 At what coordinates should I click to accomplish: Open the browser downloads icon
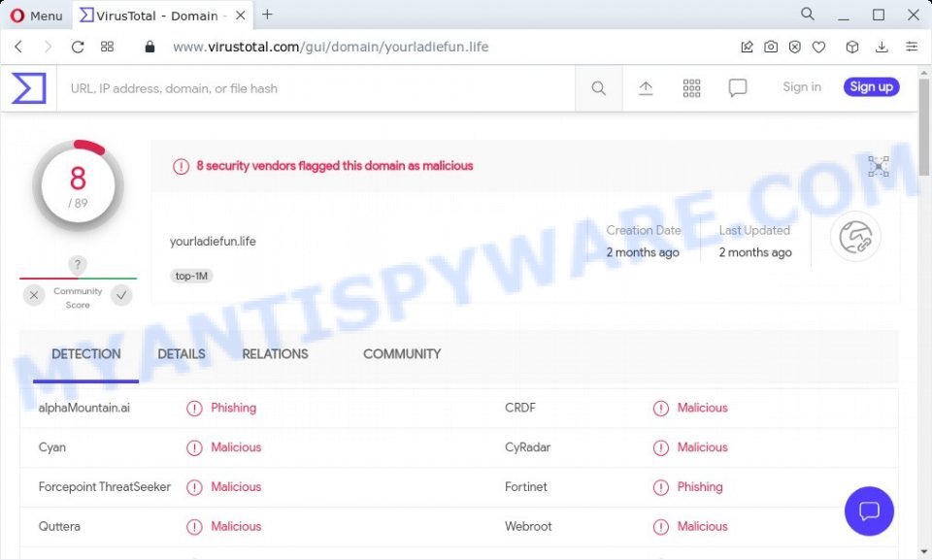(882, 47)
